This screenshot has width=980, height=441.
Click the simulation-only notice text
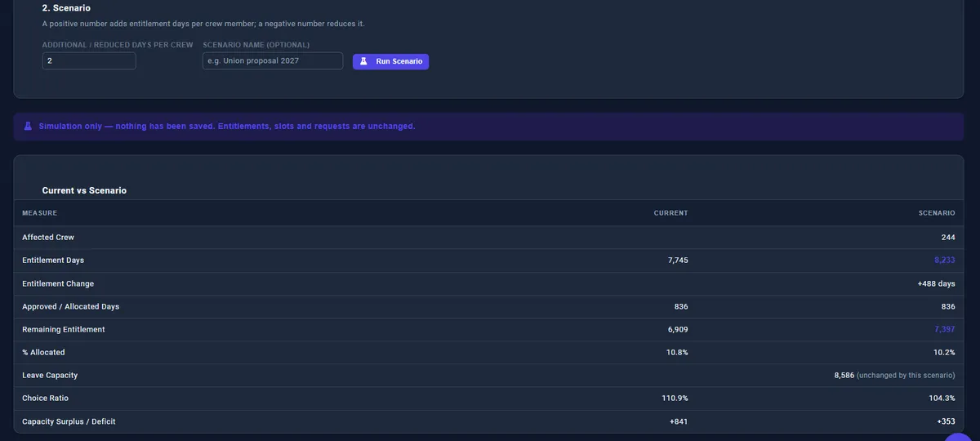(227, 127)
